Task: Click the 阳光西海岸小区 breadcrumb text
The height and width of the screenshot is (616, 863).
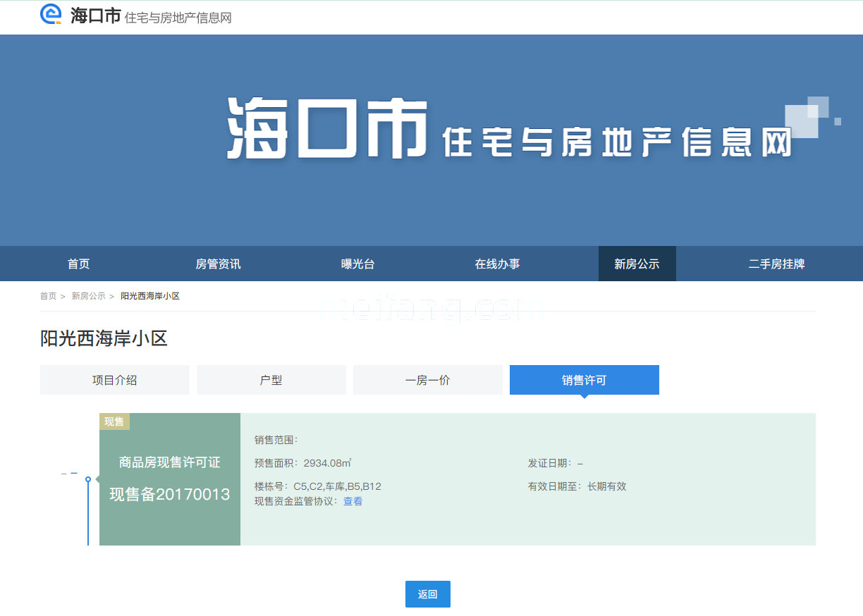Action: [x=150, y=296]
